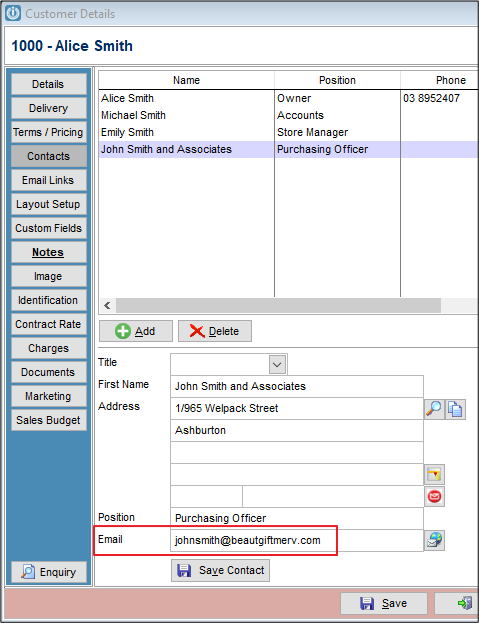479x623 pixels.
Task: Delete the selected contact
Action: pos(215,331)
